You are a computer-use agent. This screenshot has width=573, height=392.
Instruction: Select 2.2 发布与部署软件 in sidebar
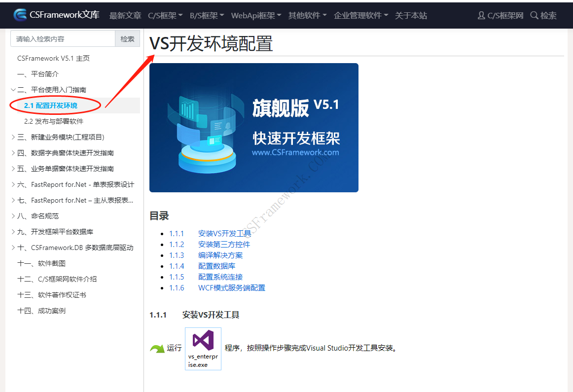[54, 121]
